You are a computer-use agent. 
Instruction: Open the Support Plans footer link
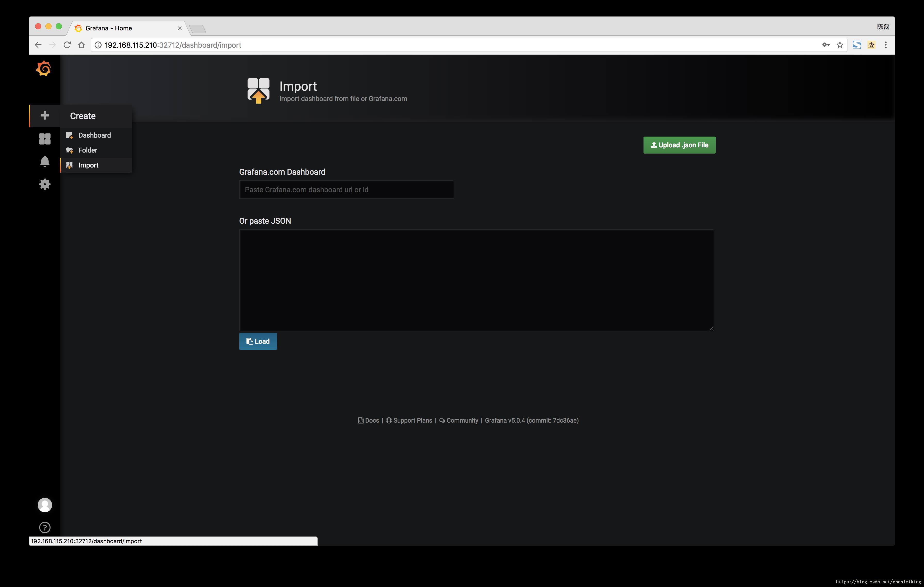pyautogui.click(x=409, y=420)
